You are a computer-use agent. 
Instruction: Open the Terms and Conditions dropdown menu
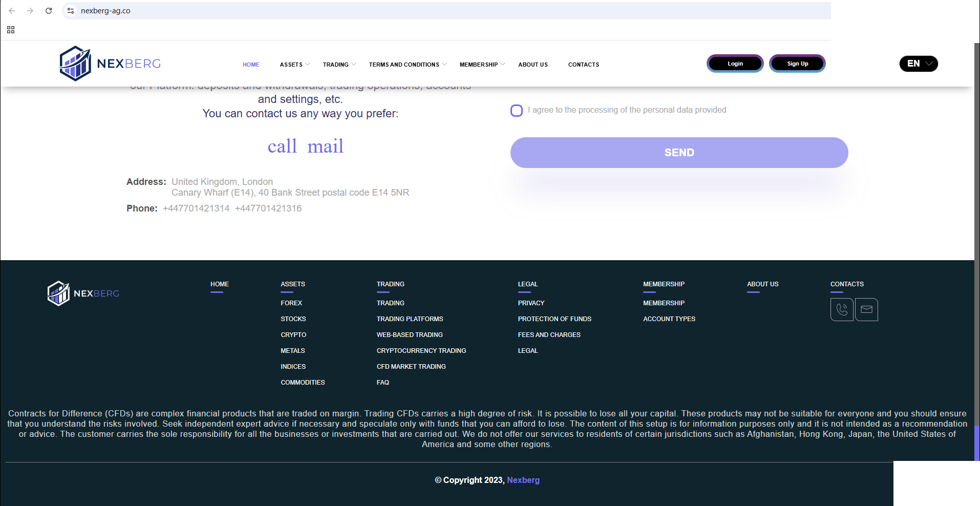click(x=408, y=65)
